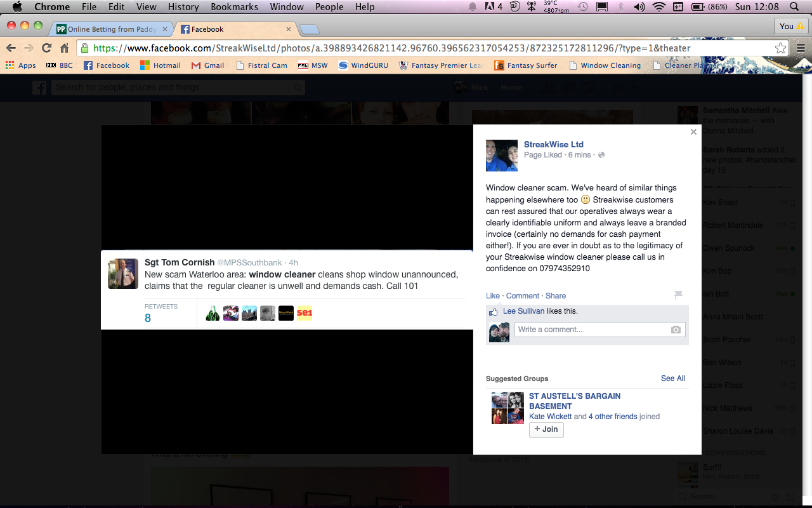Open the Apple menu
Viewport: 812px width, 508px height.
click(x=17, y=7)
